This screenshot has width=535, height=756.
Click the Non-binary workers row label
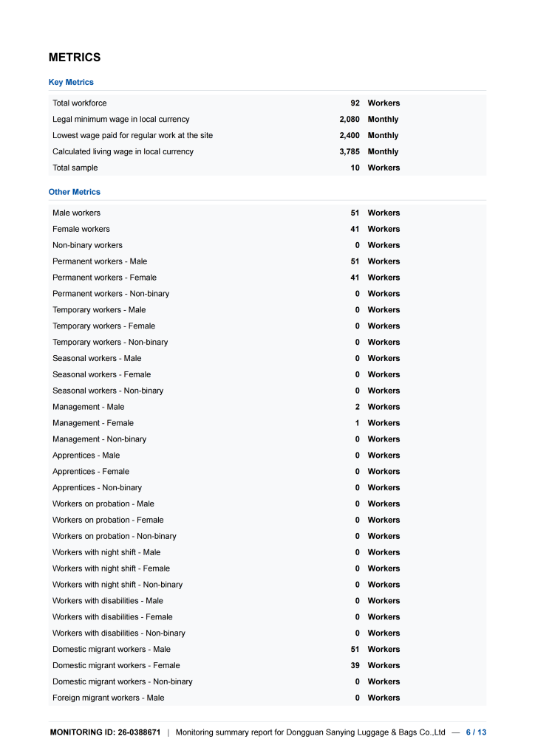pos(87,245)
